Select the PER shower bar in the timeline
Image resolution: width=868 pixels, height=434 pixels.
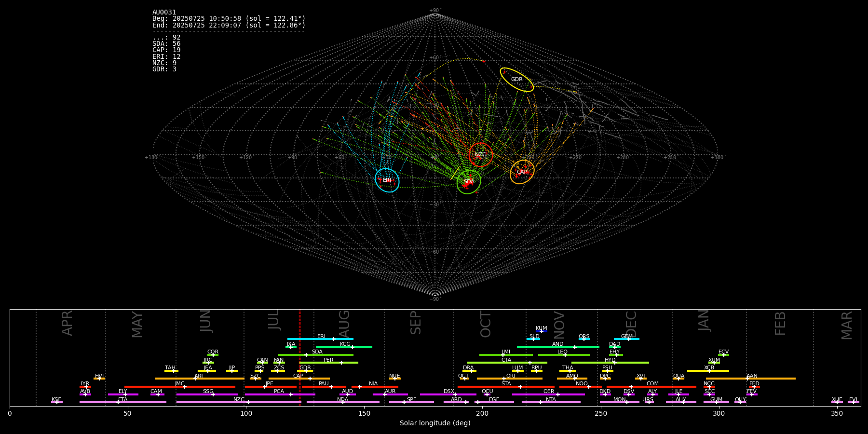(329, 363)
